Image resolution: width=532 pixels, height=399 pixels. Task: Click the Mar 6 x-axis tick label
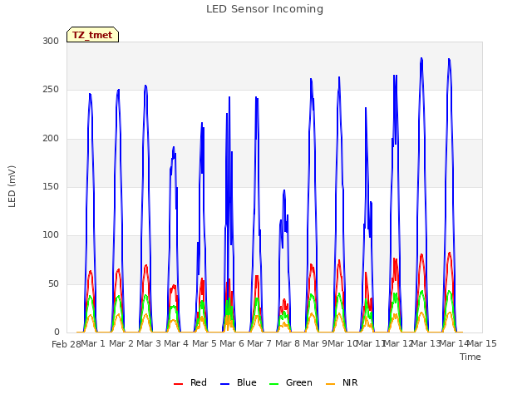tap(232, 343)
